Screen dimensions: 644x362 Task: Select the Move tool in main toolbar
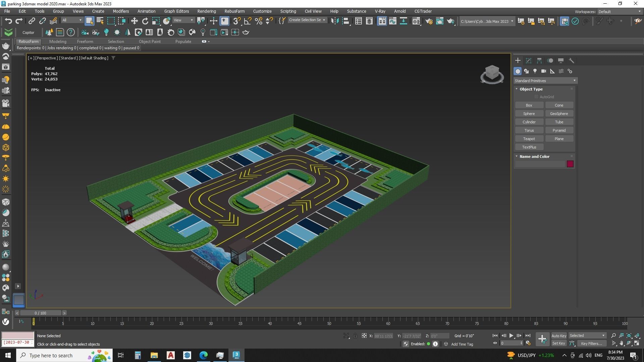(x=134, y=21)
